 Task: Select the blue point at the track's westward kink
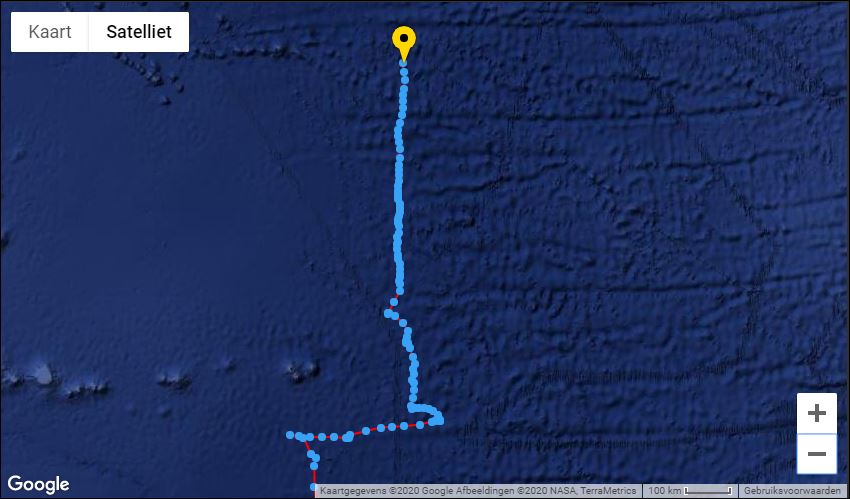388,313
